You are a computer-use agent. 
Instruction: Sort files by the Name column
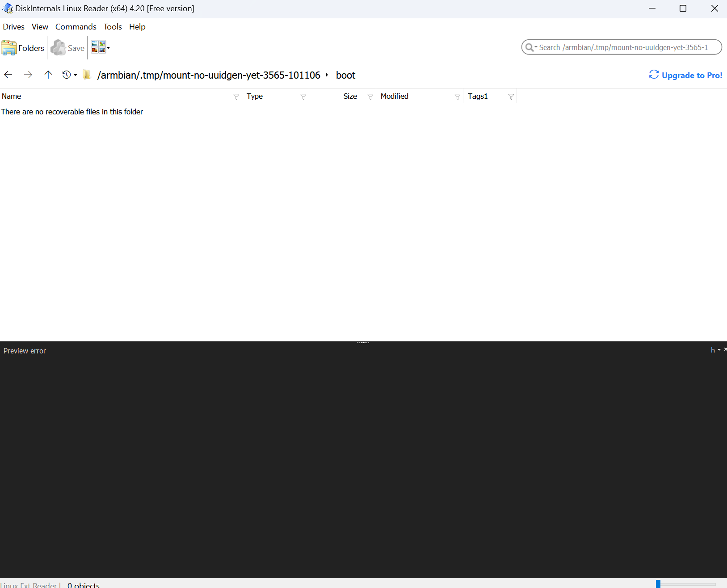12,96
